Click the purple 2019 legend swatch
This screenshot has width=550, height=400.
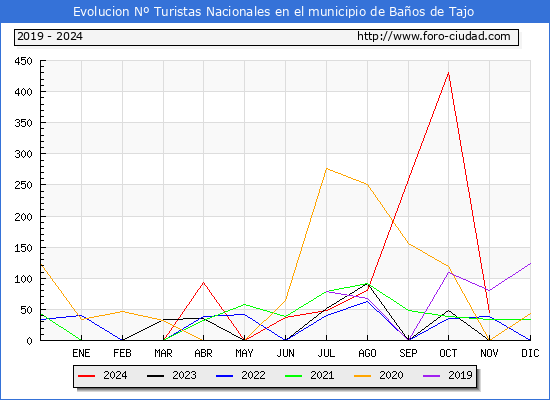coord(431,376)
